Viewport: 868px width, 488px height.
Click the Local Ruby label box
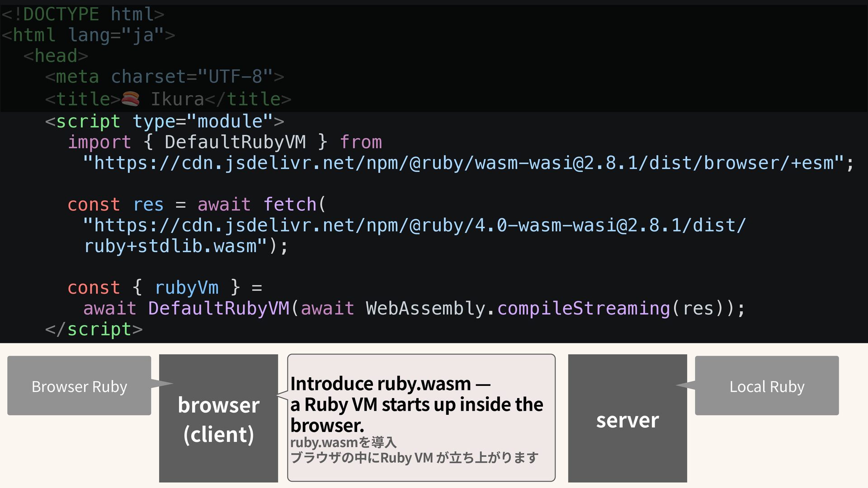click(767, 386)
